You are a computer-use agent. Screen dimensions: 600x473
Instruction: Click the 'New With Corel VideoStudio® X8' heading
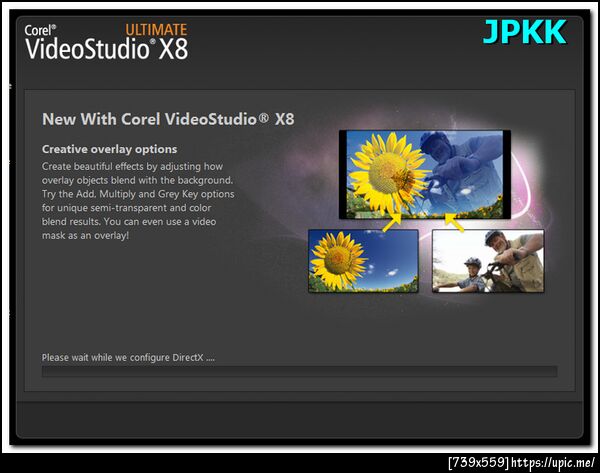[x=168, y=119]
